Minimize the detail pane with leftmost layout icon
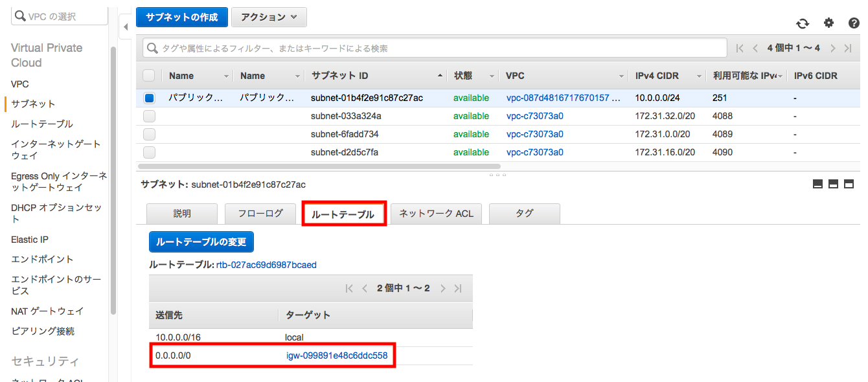 click(817, 184)
